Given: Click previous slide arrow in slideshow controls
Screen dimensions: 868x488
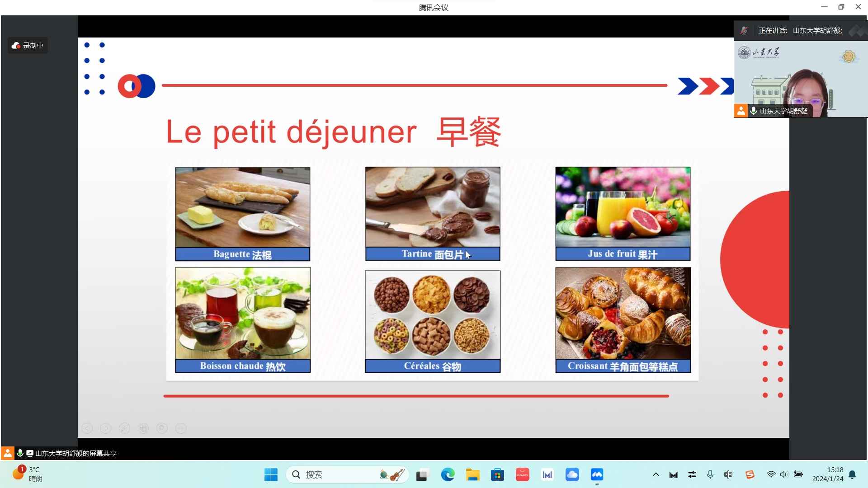Looking at the screenshot, I should pyautogui.click(x=87, y=428).
